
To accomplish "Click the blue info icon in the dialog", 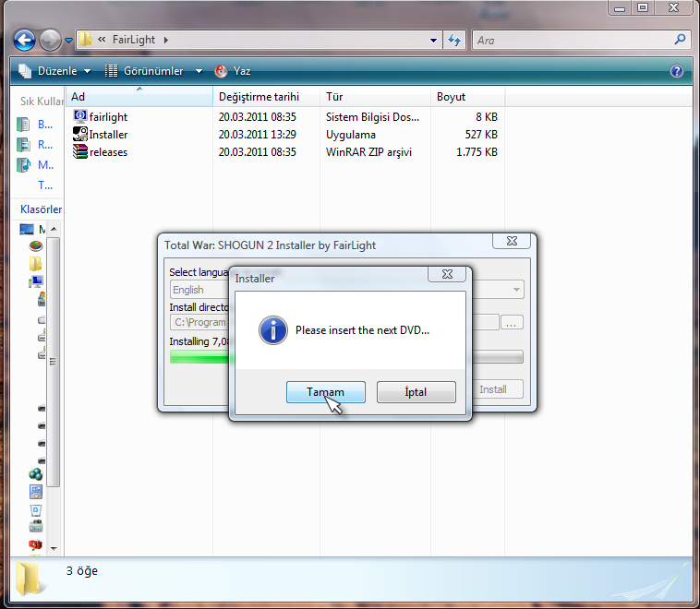I will click(272, 330).
